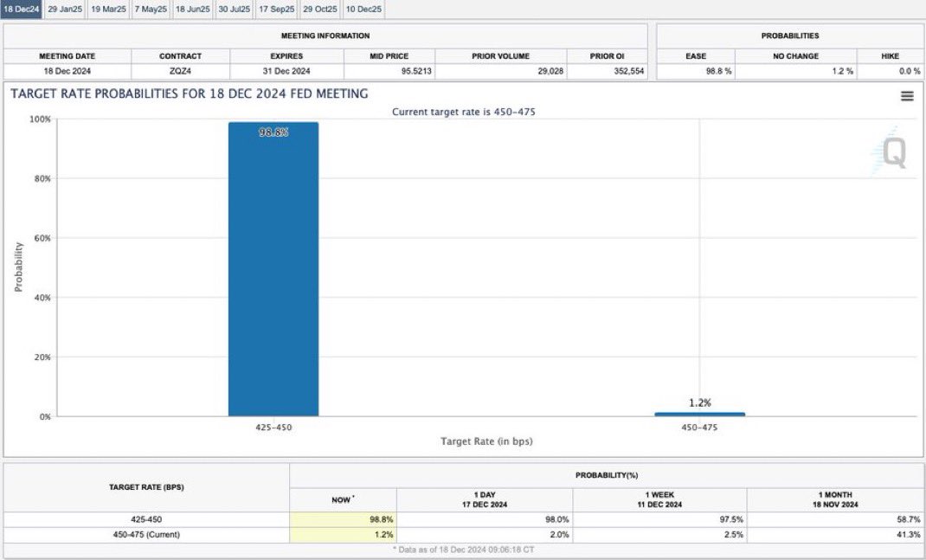Select the 29 Oct25 tab
The image size is (926, 560).
tap(320, 9)
